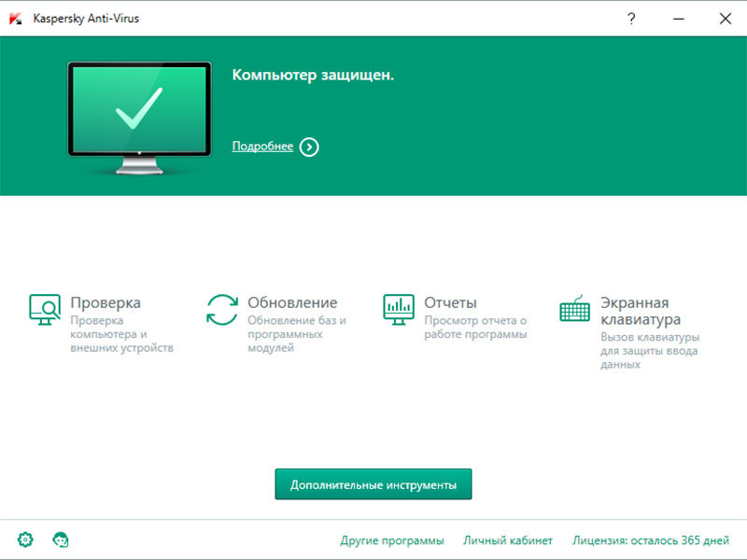Open the Отчеты heading text
747x560 pixels.
click(450, 302)
